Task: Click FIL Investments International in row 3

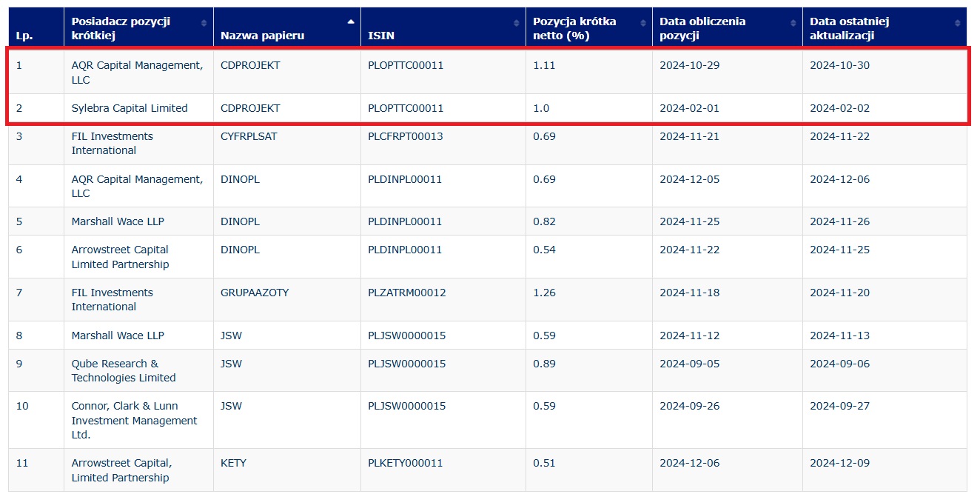Action: (113, 144)
